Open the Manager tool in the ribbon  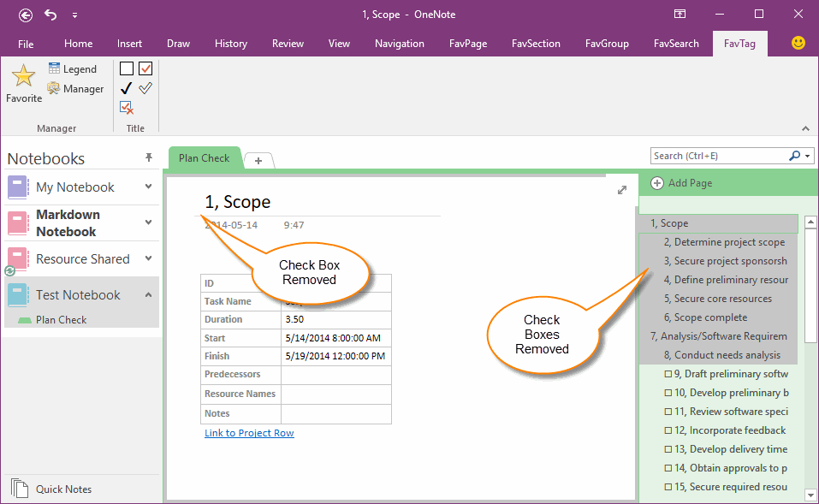pyautogui.click(x=75, y=88)
